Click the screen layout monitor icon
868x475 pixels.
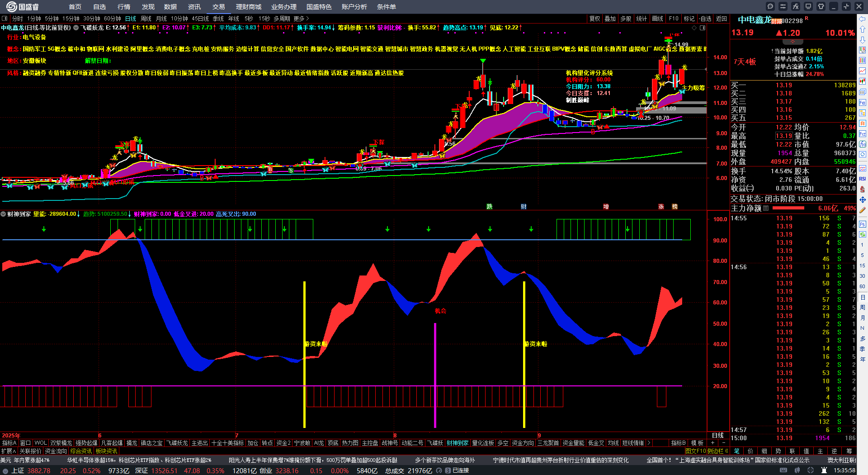[x=808, y=6]
